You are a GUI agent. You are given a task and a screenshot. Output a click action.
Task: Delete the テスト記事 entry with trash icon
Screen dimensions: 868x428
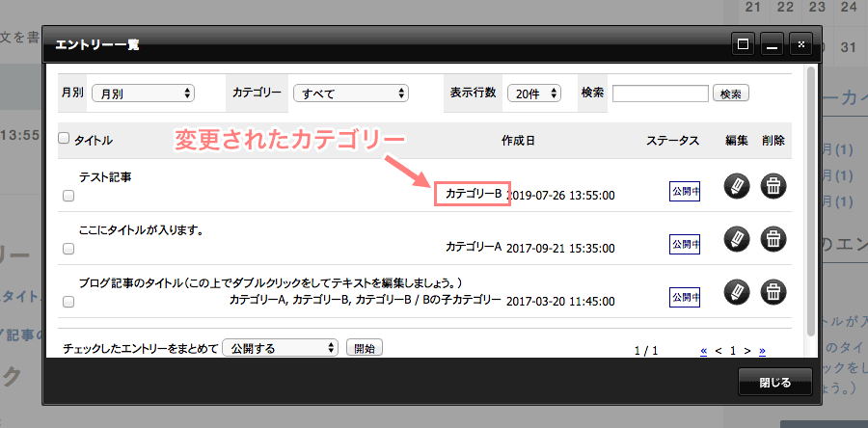tap(773, 186)
